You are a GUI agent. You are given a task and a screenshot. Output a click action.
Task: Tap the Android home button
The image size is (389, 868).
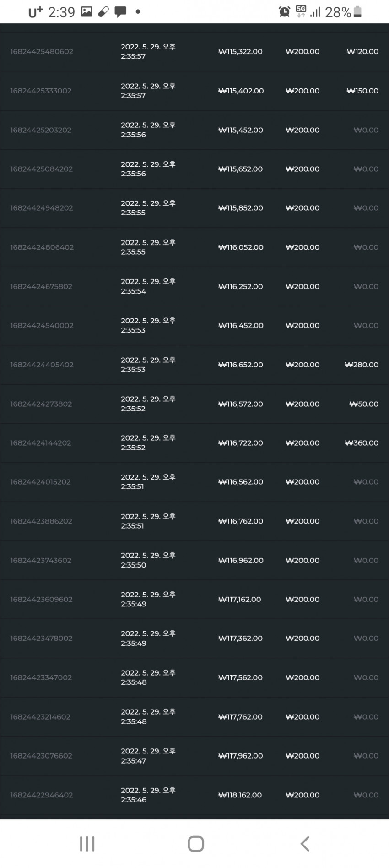pyautogui.click(x=195, y=844)
